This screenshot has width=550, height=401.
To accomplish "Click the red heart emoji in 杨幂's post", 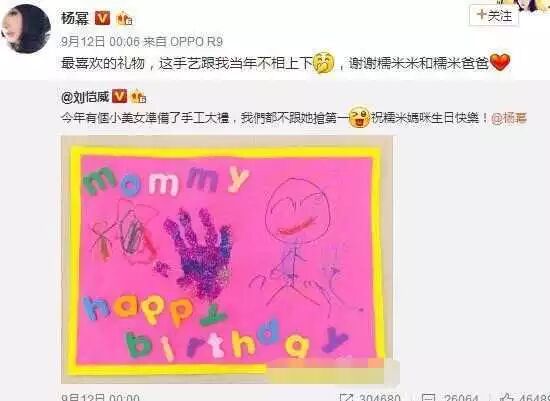I will point(499,64).
